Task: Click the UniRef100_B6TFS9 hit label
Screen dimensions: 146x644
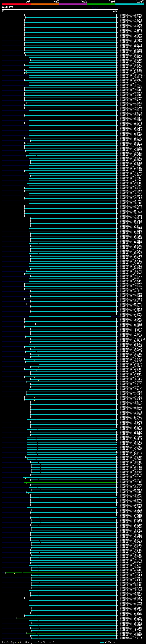Action: [x=131, y=352]
